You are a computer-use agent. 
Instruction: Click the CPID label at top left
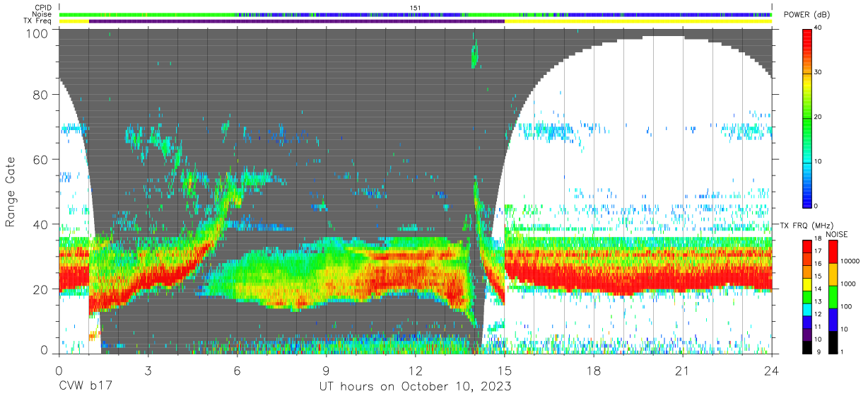pos(43,8)
